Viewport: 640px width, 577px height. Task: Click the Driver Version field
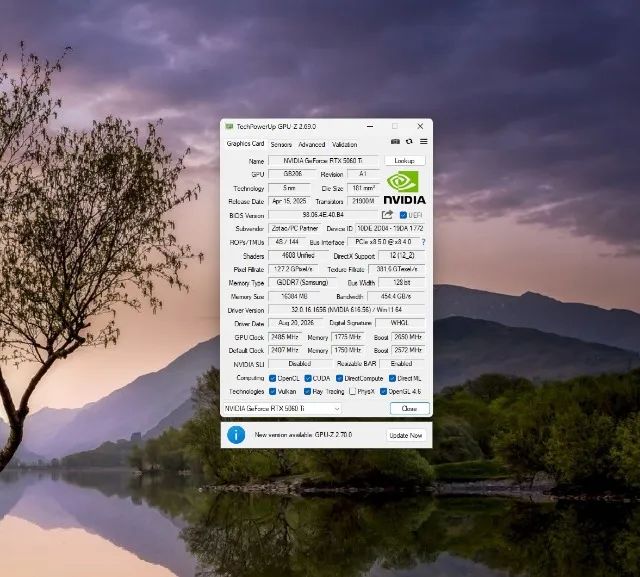click(347, 310)
